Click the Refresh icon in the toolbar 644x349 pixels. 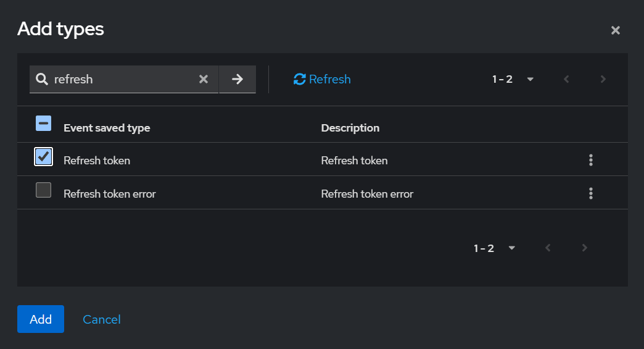[x=300, y=79]
